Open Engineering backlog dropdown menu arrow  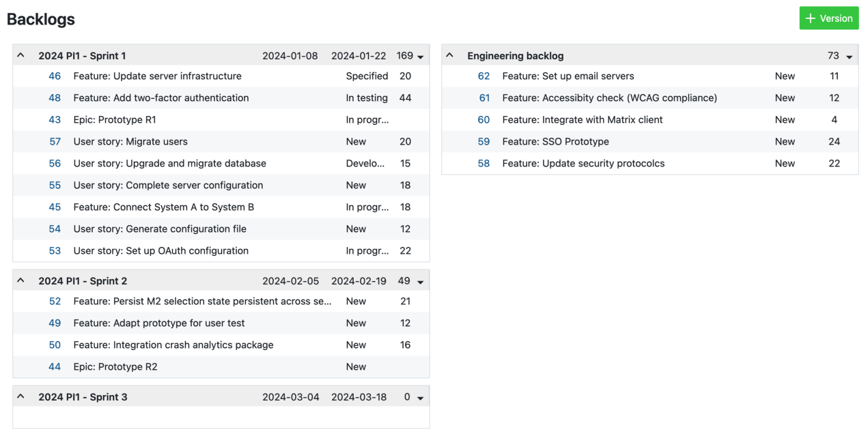[x=850, y=57]
